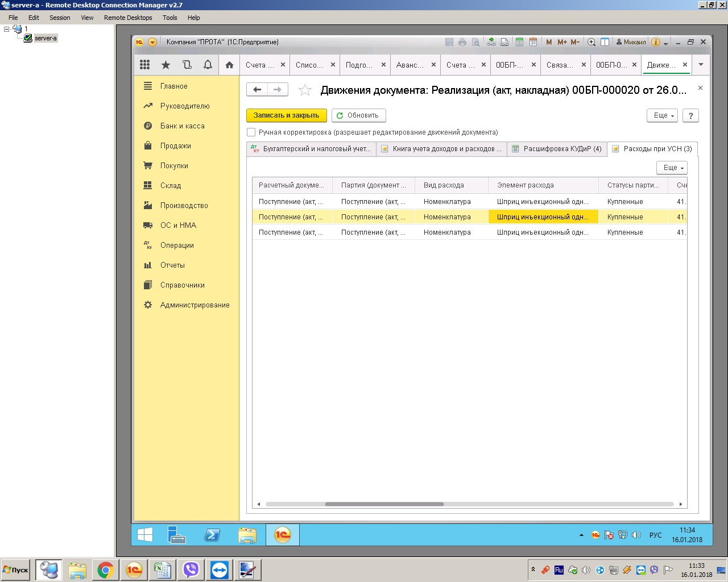Image resolution: width=728 pixels, height=582 pixels.
Task: Switch to Бухгалтерский и налоговый учет tab
Action: (311, 149)
